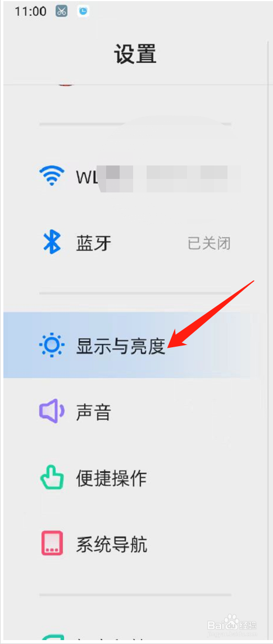This screenshot has height=644, width=273.
Task: Tap the WLAN Wi-Fi icon
Action: coord(51,175)
